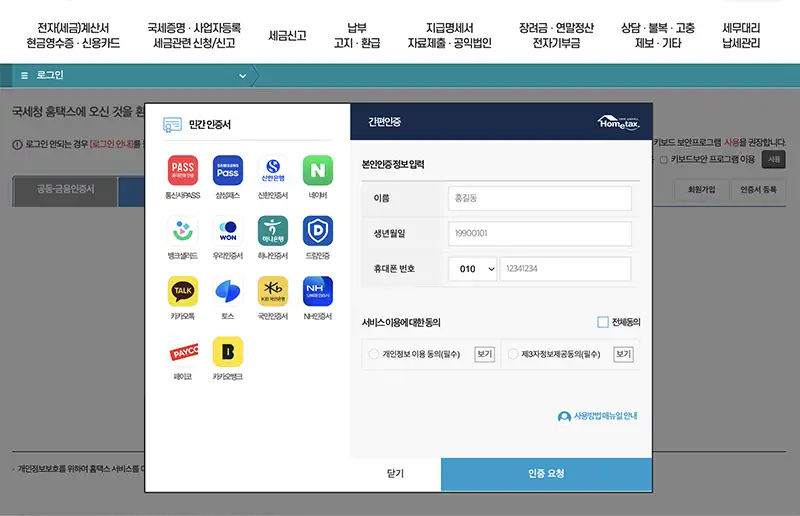
Task: Open the 세금신고 menu
Action: click(x=287, y=36)
